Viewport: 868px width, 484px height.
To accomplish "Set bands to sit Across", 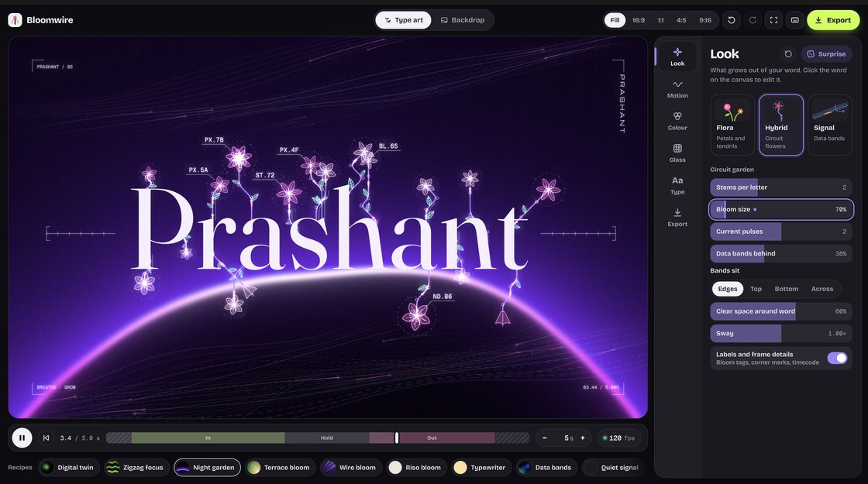I will coord(822,289).
